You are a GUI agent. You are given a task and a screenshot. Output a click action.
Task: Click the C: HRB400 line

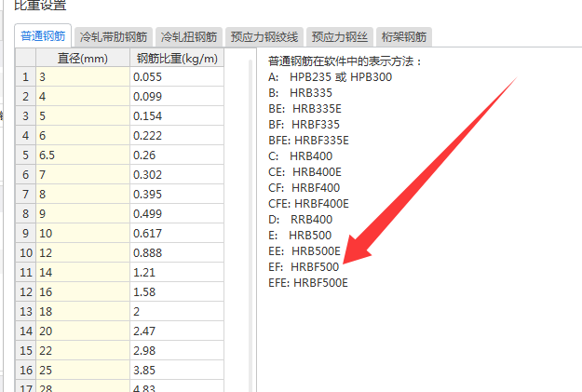tap(300, 156)
